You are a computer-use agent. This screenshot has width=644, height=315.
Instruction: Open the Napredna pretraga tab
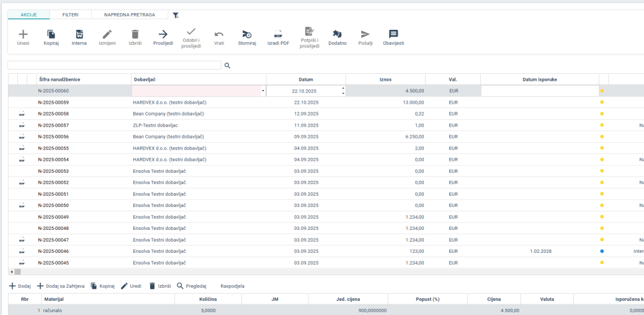pos(130,14)
